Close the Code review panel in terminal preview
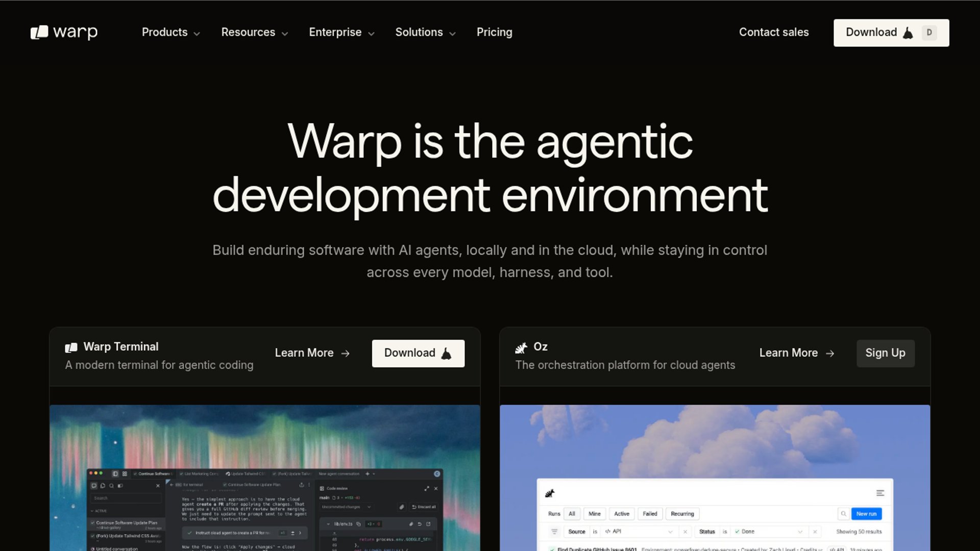 (x=436, y=489)
